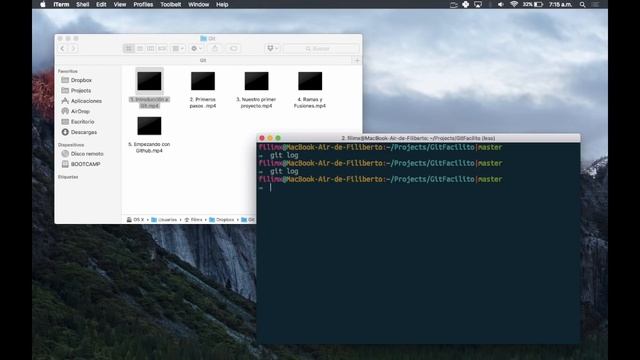Open the Window menu
Screen dimensions: 640x360
(199, 4)
